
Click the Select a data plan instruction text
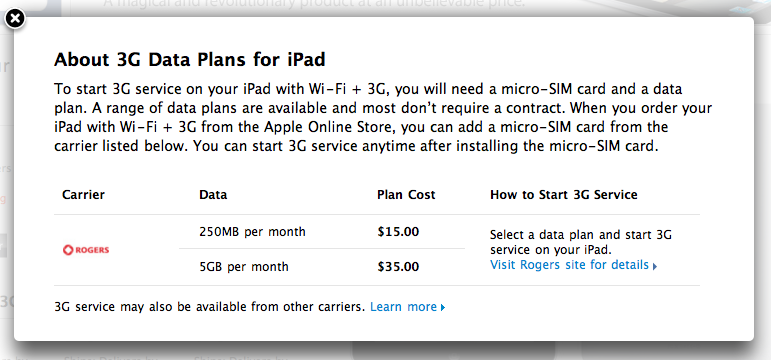coord(581,241)
